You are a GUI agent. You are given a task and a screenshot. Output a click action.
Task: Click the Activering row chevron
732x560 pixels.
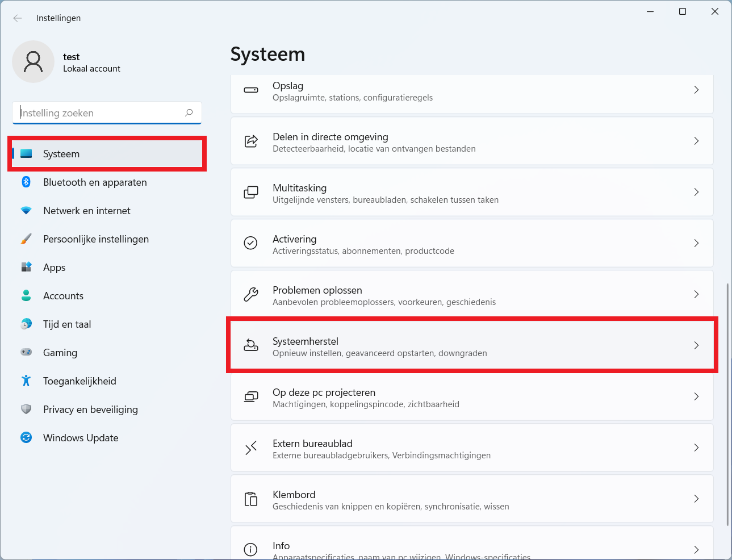point(696,243)
